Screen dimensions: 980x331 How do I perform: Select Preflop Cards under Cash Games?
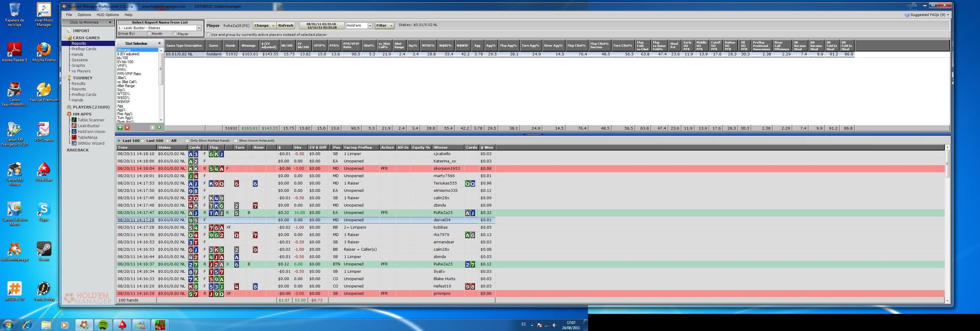pyautogui.click(x=84, y=49)
